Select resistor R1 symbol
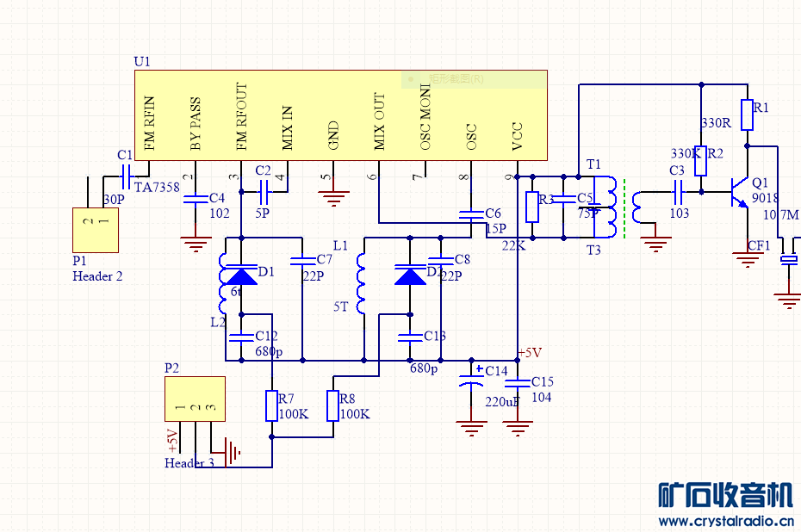The height and width of the screenshot is (532, 801). [747, 115]
